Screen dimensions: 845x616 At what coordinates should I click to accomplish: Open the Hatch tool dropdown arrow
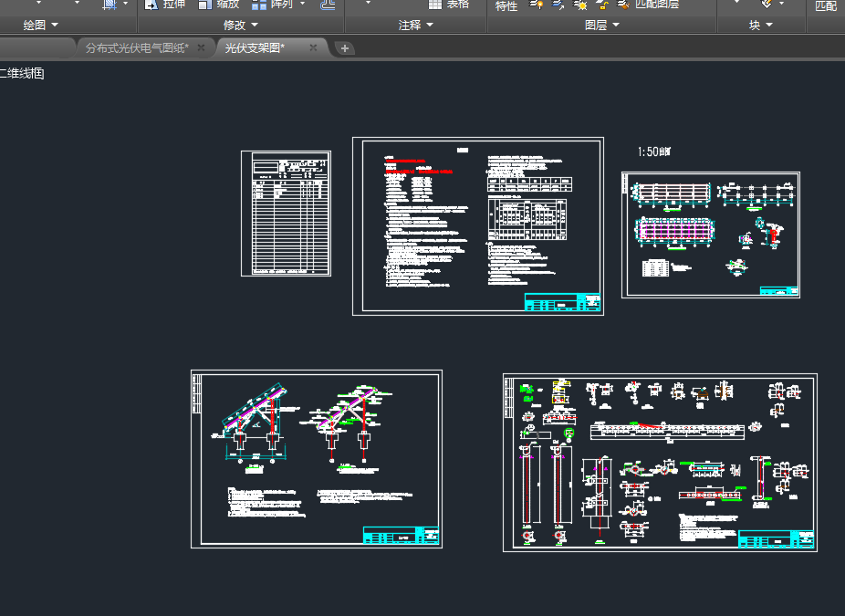pyautogui.click(x=126, y=4)
